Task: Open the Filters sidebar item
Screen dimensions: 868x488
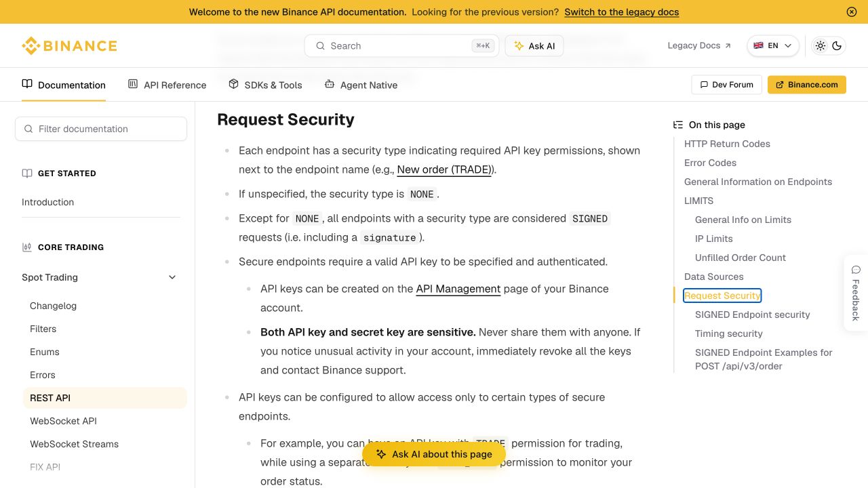Action: (43, 329)
